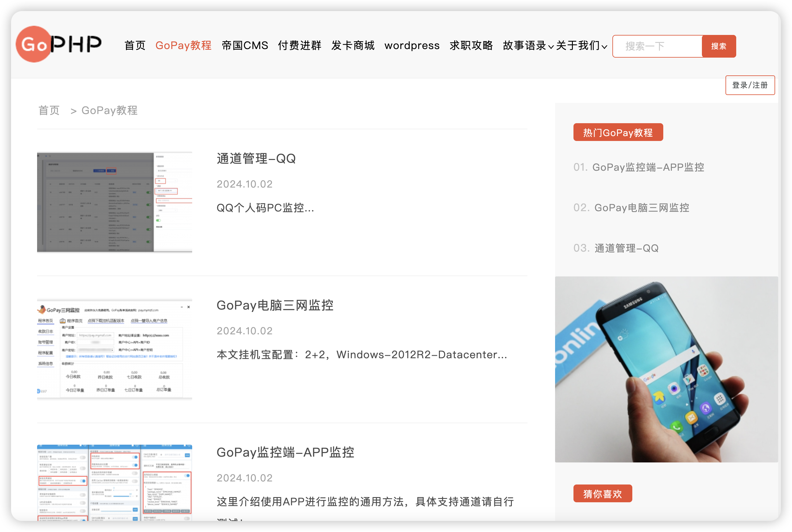The width and height of the screenshot is (792, 532).
Task: Click excerpt starting 本文挂机宝配置
Action: 362,355
